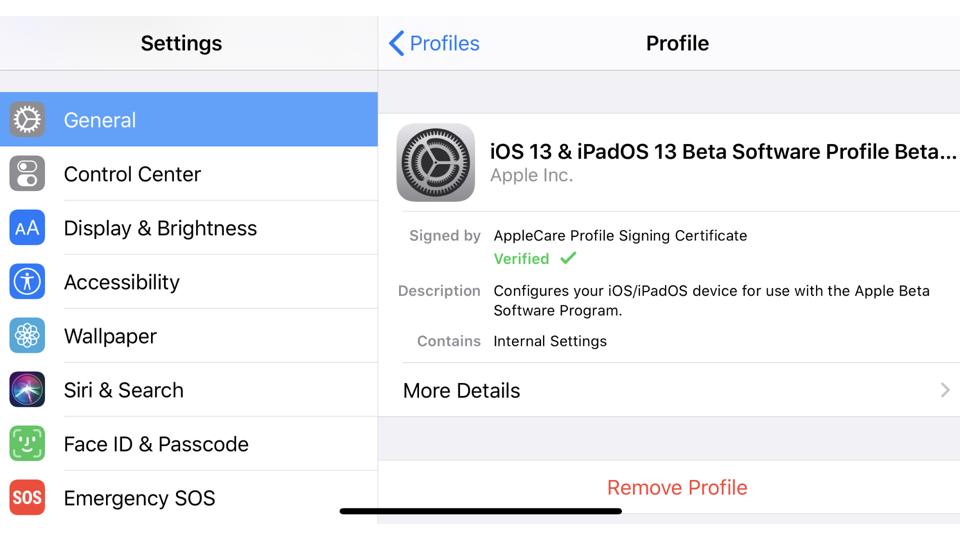Image resolution: width=960 pixels, height=540 pixels.
Task: Tap the red Emergency SOS icon
Action: (x=27, y=498)
